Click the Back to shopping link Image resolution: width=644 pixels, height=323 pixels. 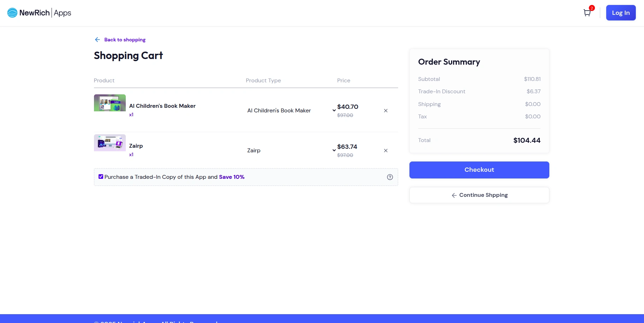[125, 39]
